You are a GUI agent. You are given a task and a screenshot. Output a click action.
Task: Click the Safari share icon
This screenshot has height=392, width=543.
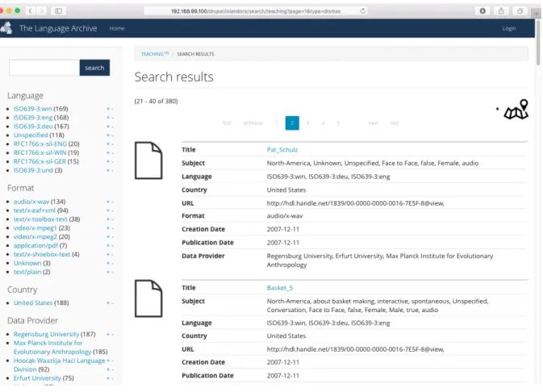[501, 11]
